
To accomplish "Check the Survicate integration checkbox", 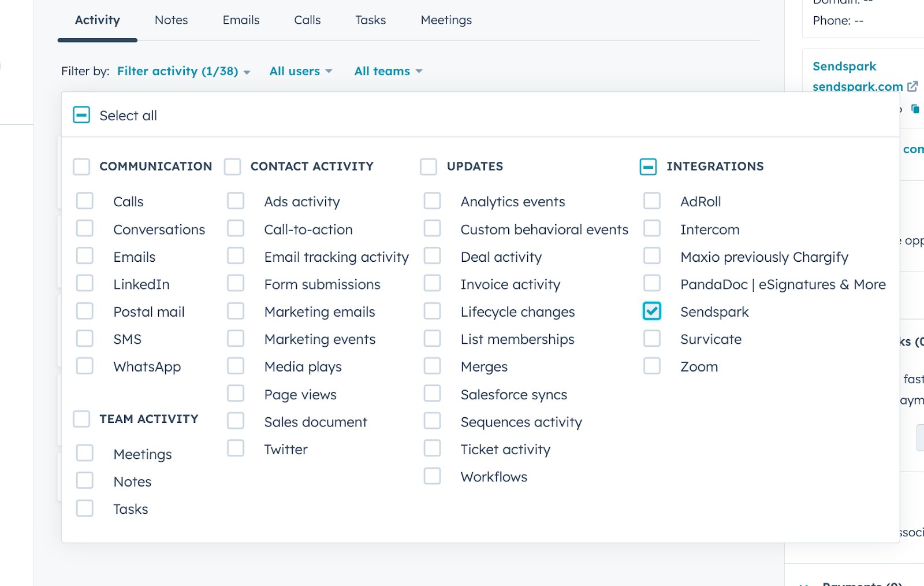I will [x=652, y=338].
